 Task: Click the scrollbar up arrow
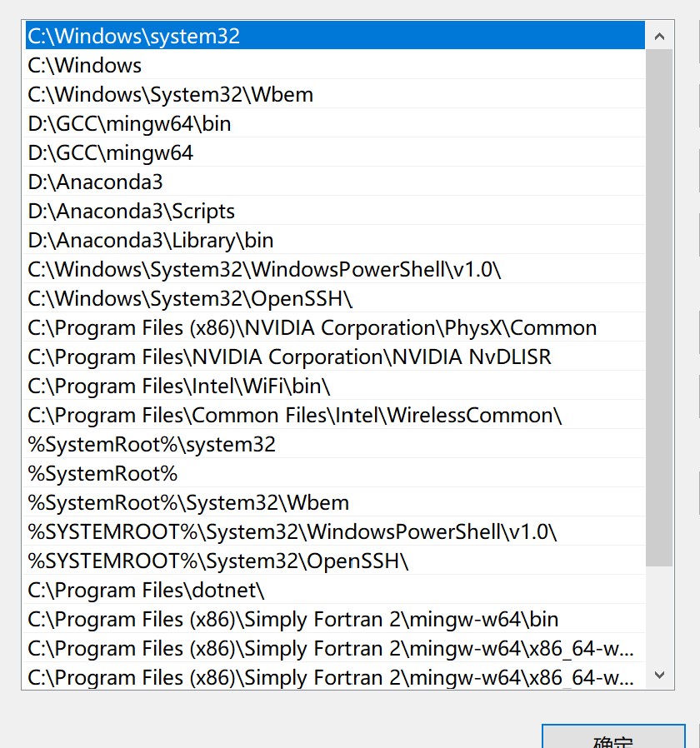click(x=659, y=37)
